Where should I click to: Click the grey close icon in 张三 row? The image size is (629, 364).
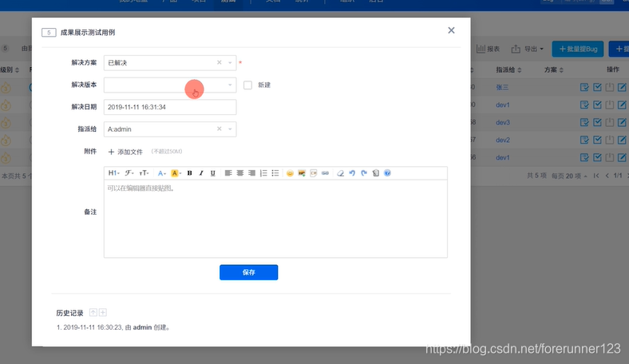610,87
